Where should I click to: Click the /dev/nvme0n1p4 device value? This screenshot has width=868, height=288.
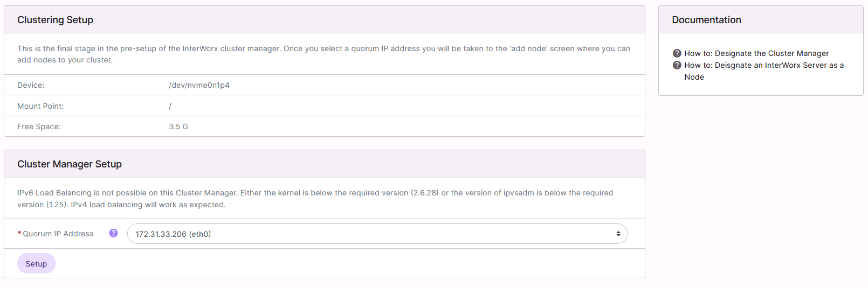coord(199,85)
